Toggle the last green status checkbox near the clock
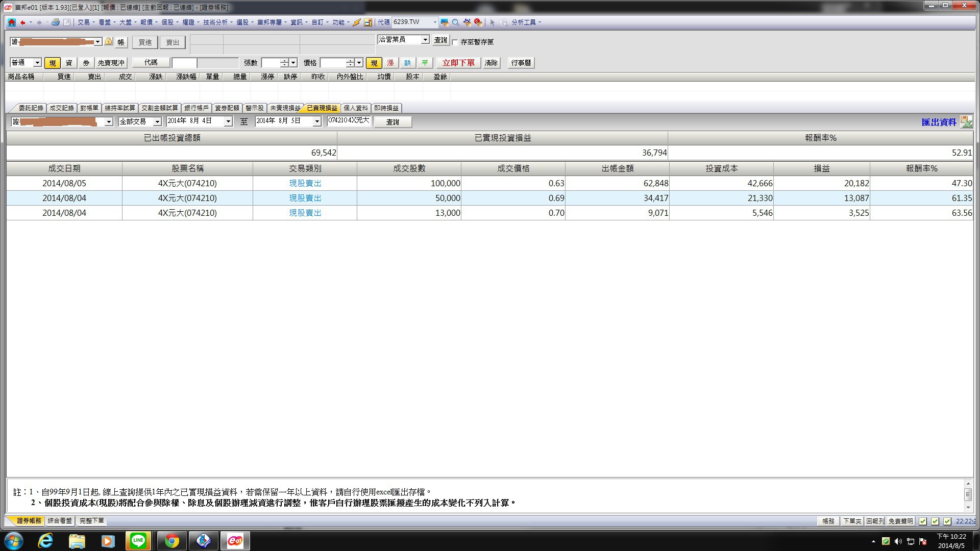Image resolution: width=980 pixels, height=551 pixels. [947, 521]
